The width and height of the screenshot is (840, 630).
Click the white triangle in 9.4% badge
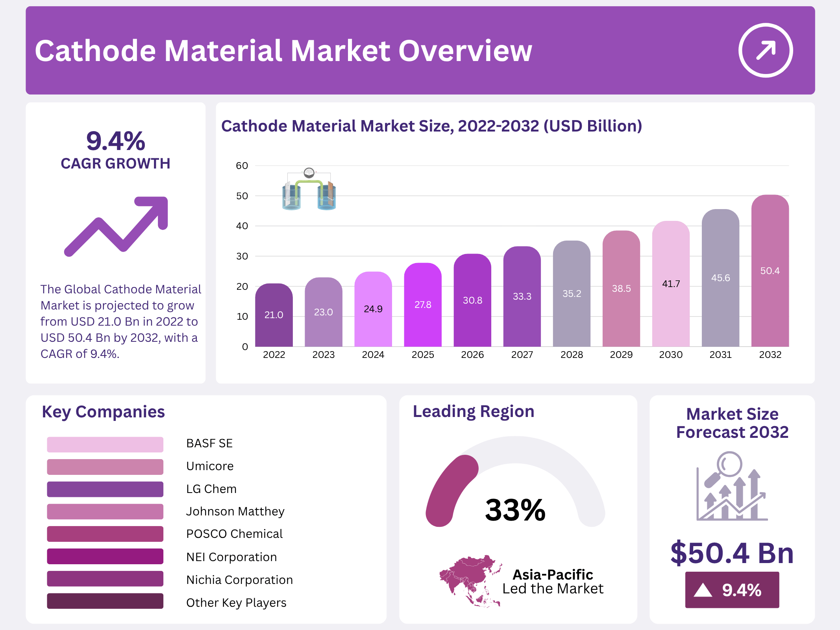[703, 590]
